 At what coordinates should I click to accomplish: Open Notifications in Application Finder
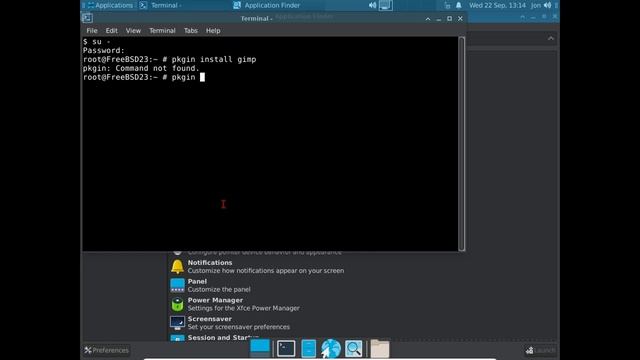pyautogui.click(x=257, y=267)
